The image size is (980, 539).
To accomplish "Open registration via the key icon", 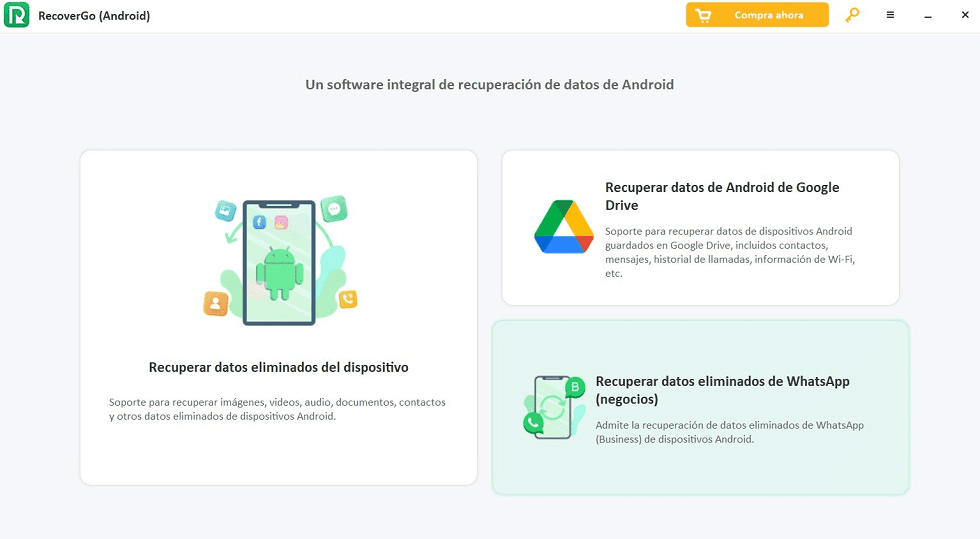I will coord(852,15).
